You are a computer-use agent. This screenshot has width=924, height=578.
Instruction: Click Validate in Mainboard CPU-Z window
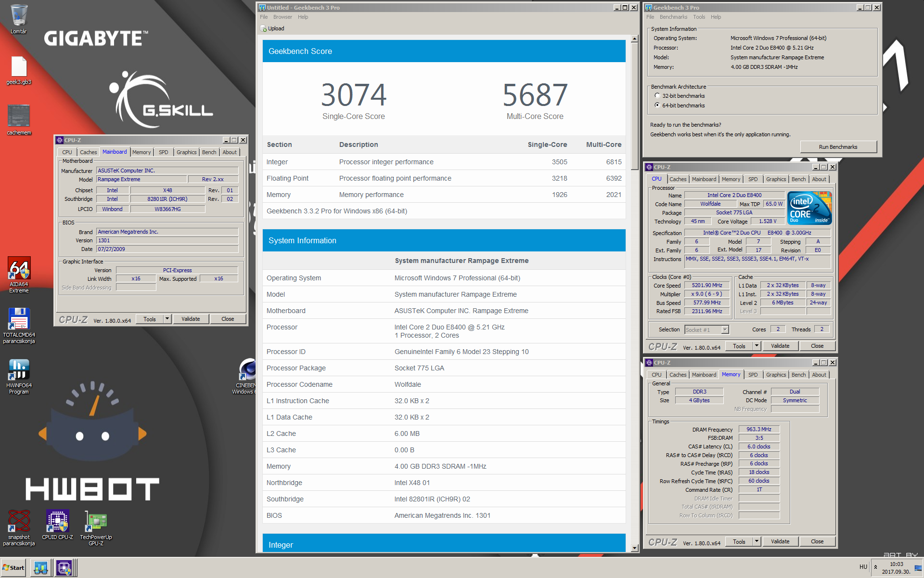(x=191, y=319)
